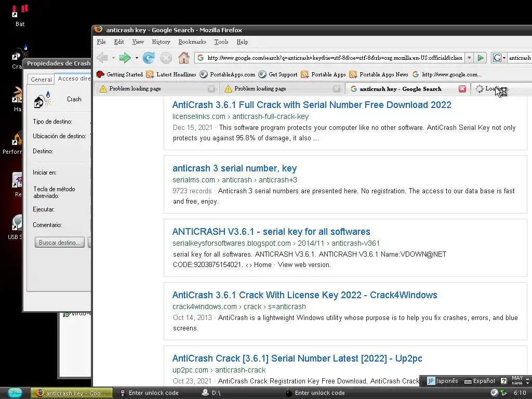Select Acceso directo tab in Propiedades
The width and height of the screenshot is (532, 399).
pos(74,78)
